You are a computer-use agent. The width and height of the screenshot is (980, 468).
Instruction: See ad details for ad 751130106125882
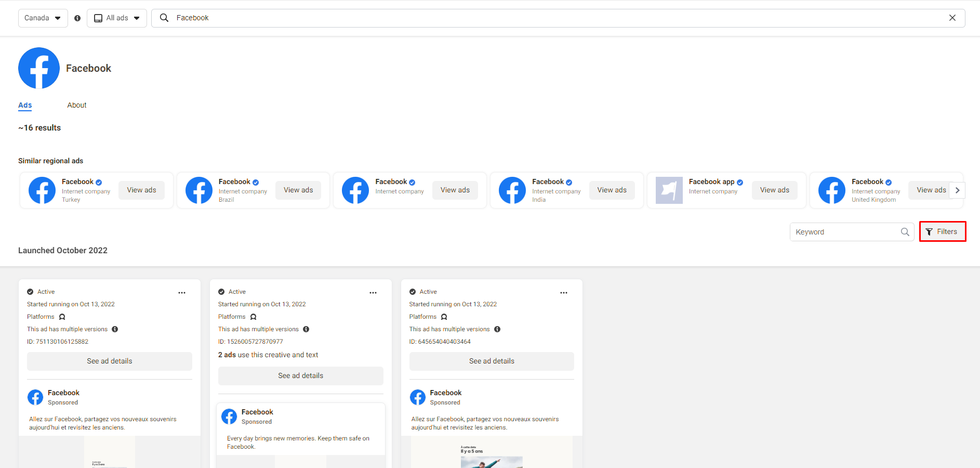point(110,361)
